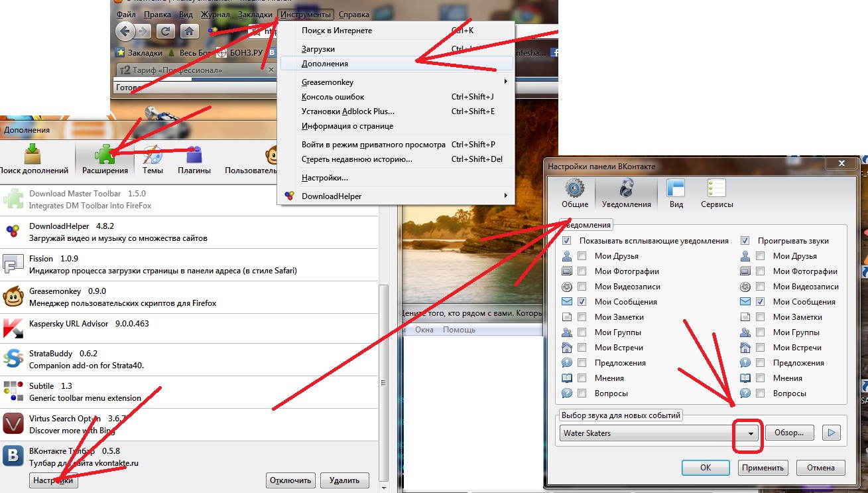Click the Отключить button
Viewport: 868px width, 493px height.
(x=290, y=480)
